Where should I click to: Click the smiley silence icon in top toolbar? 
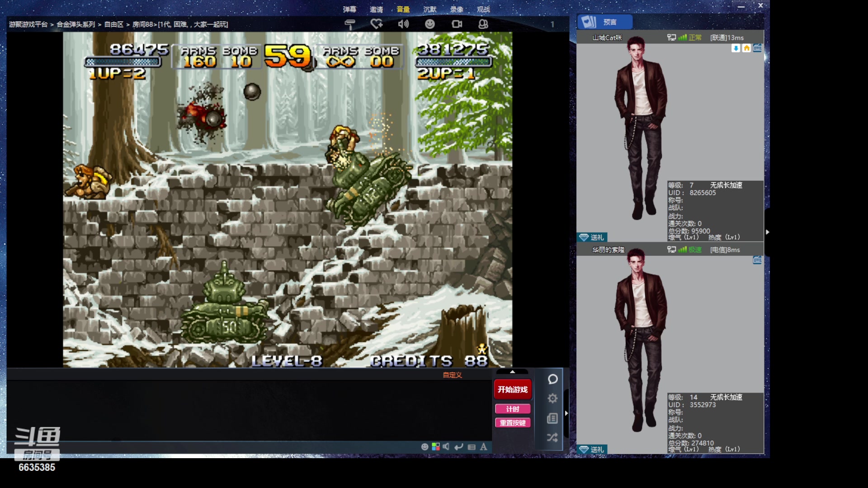pos(429,24)
